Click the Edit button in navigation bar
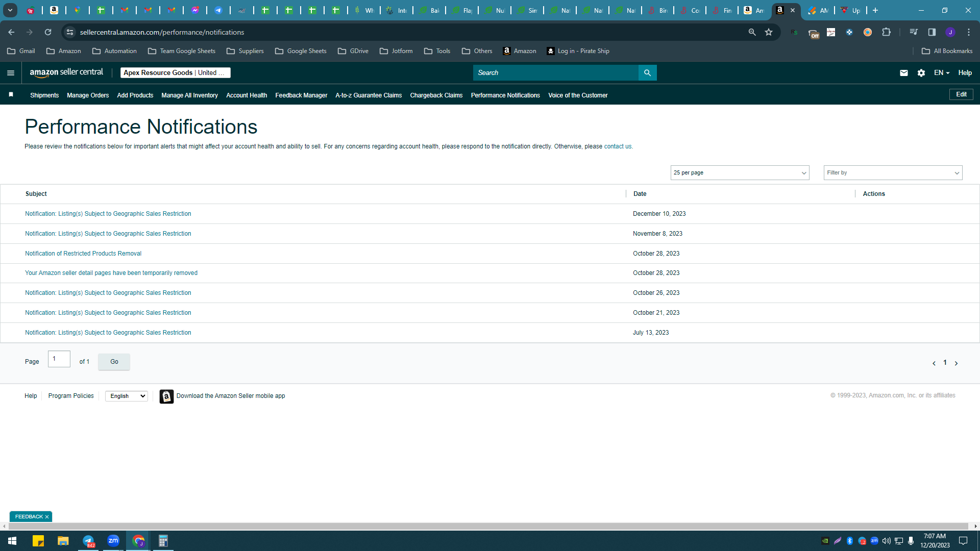The width and height of the screenshot is (980, 551). pyautogui.click(x=961, y=94)
